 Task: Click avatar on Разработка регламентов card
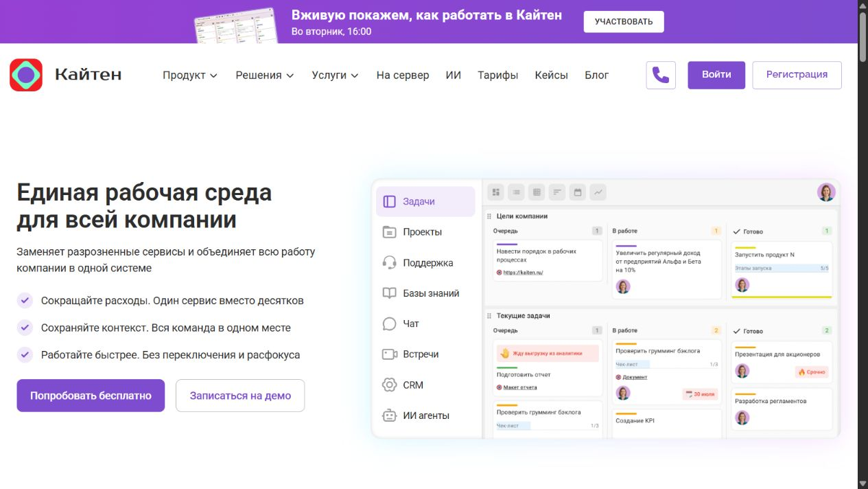[x=742, y=417]
